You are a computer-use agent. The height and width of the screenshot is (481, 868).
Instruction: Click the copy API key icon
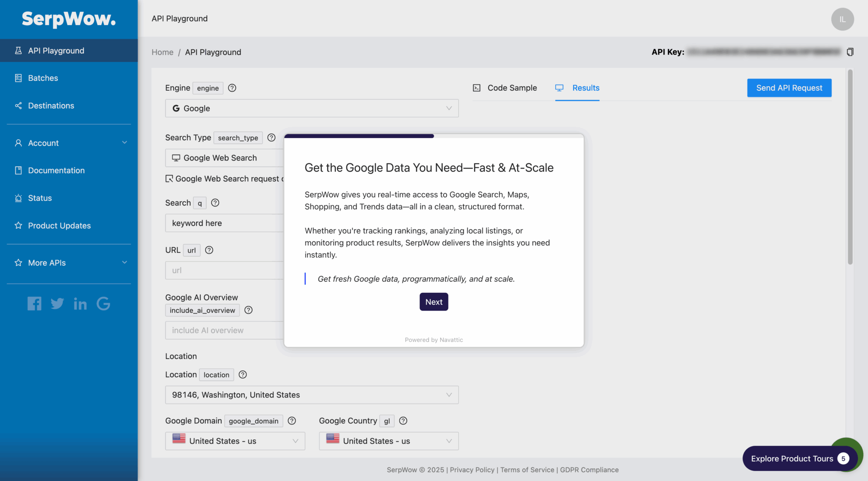850,52
